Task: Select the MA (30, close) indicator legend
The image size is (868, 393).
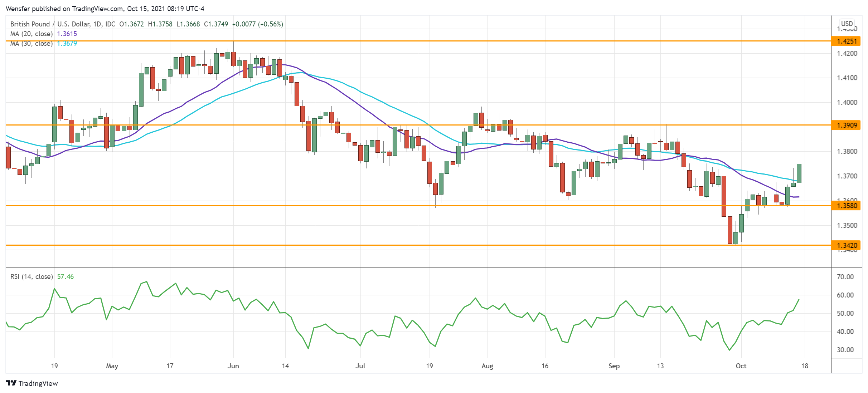Action: coord(31,44)
